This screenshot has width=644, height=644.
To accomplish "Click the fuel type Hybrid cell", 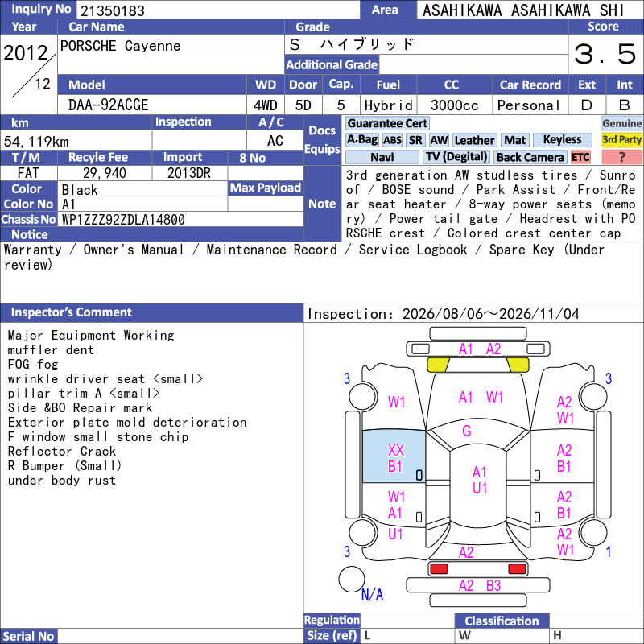I will (x=389, y=105).
